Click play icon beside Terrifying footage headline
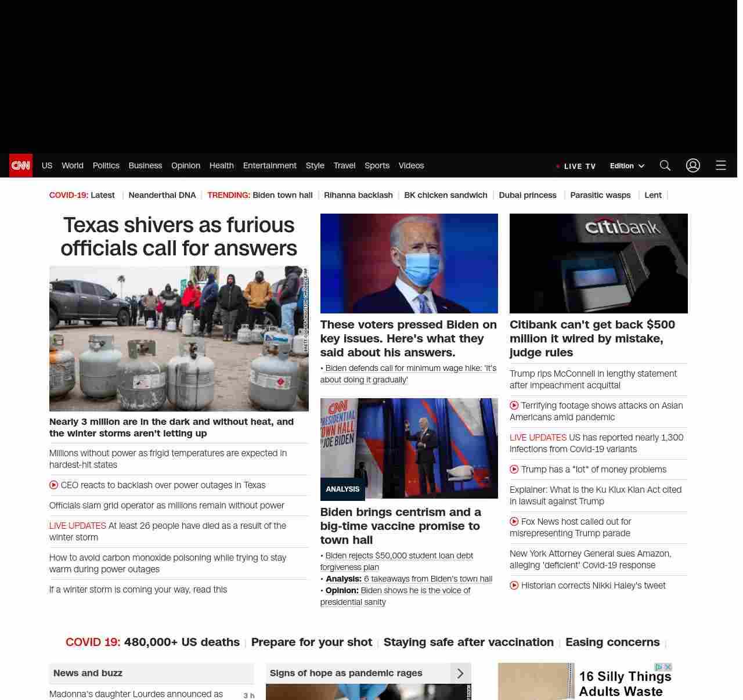Image resolution: width=743 pixels, height=700 pixels. 514,406
